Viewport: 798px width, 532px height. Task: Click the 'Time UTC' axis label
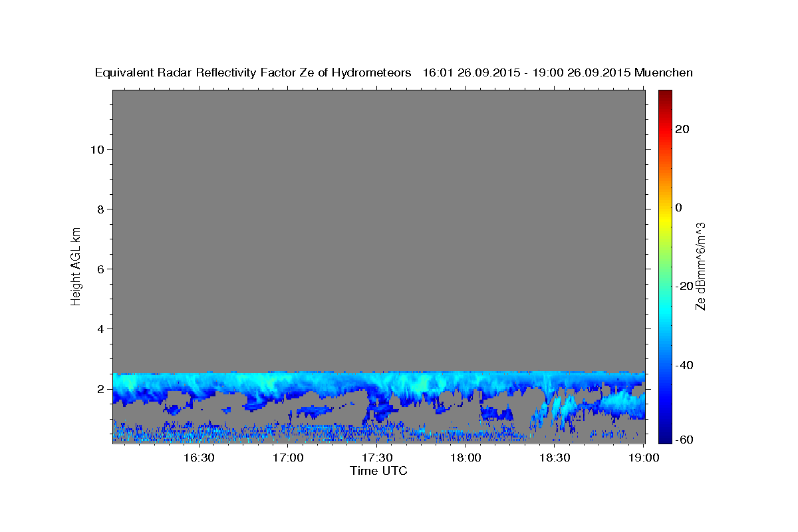click(x=378, y=471)
